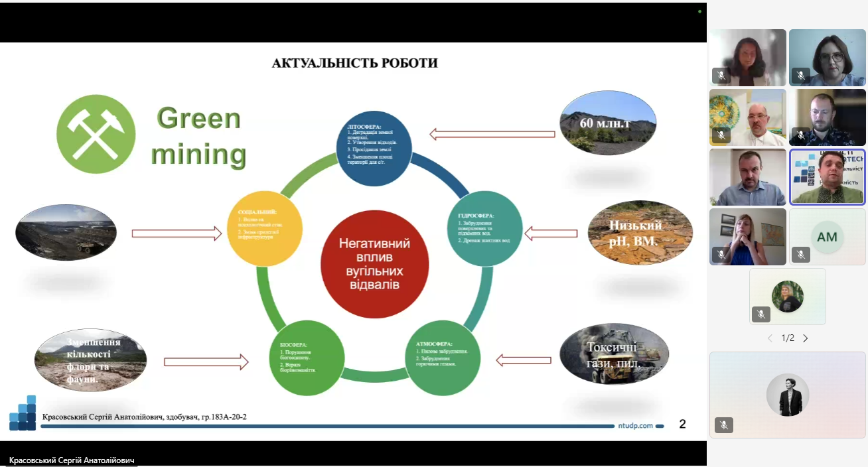This screenshot has width=868, height=467.
Task: Click the muted mic icon on the AM tile
Action: coord(801,254)
